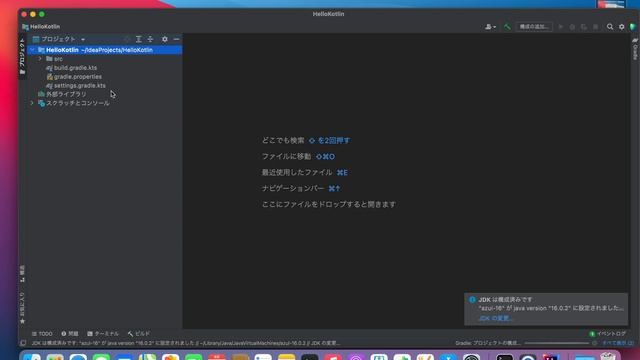The image size is (640, 360).
Task: Open the user account icon menu
Action: [x=490, y=27]
